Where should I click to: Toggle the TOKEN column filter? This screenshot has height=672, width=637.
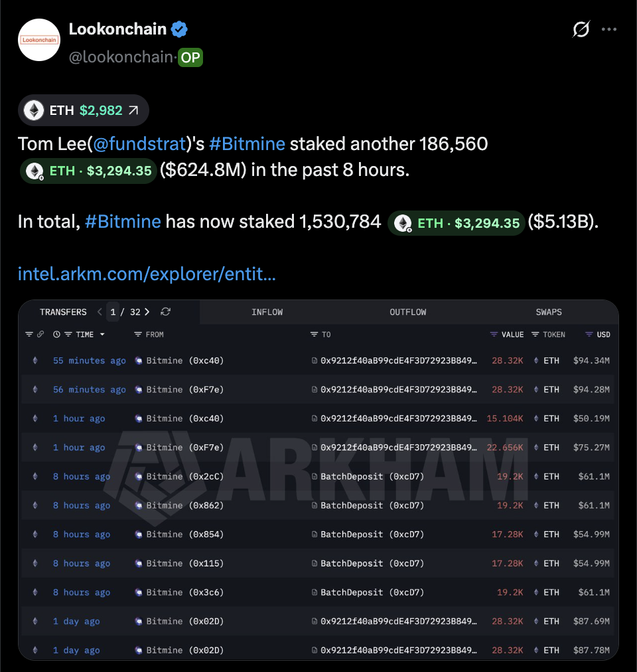pyautogui.click(x=535, y=334)
